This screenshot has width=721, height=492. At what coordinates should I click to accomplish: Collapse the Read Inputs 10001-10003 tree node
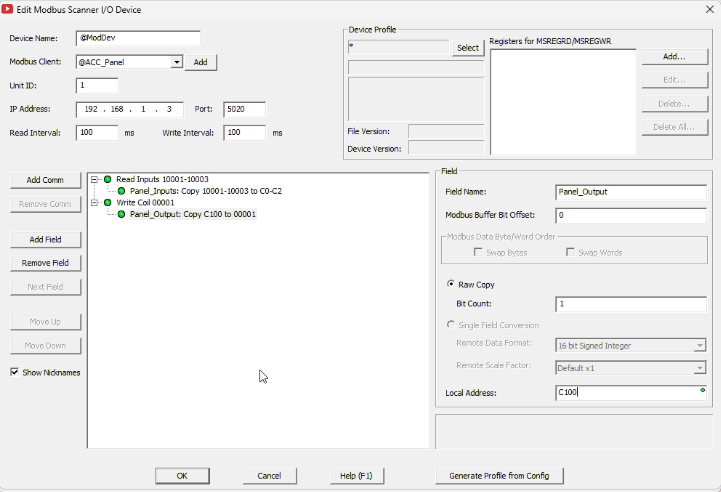(94, 179)
